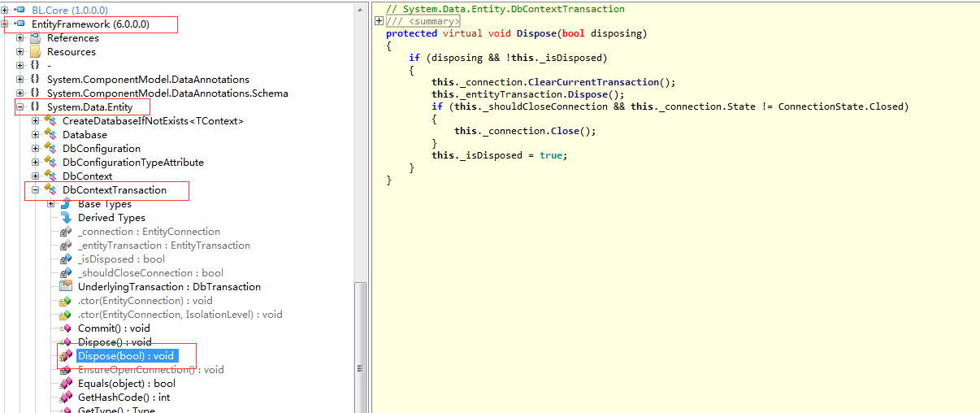Expand the DbContext class node
Image resolution: width=980 pixels, height=413 pixels.
click(36, 176)
